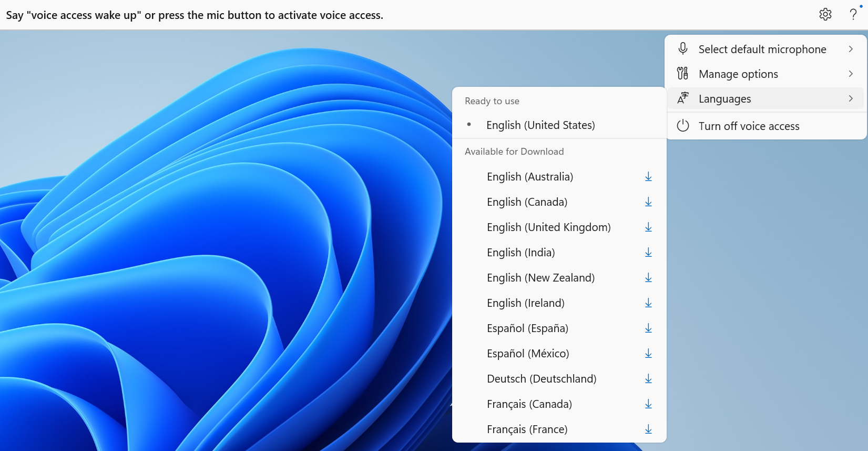
Task: Expand the Manage options submenu chevron
Action: [851, 74]
